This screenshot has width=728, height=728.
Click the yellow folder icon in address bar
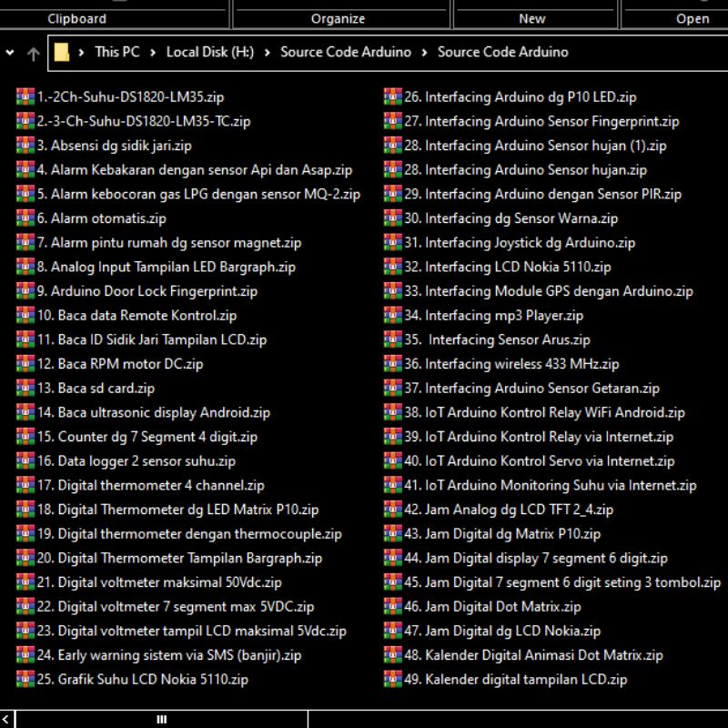point(62,53)
